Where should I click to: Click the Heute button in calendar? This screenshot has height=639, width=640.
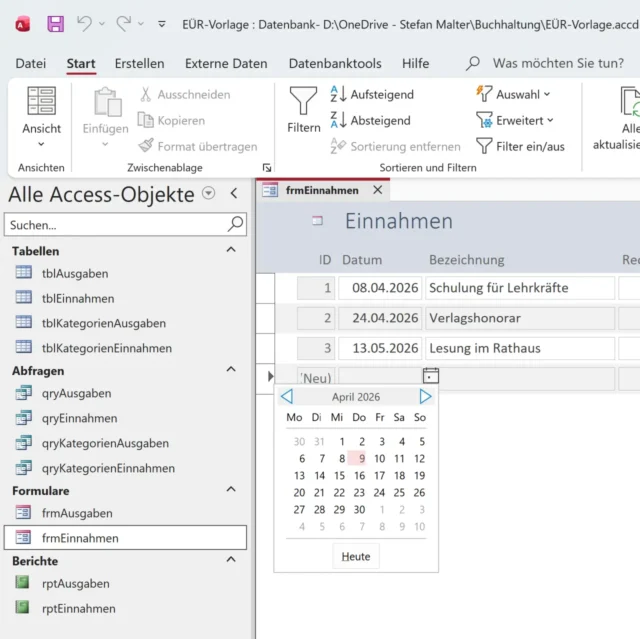(355, 556)
